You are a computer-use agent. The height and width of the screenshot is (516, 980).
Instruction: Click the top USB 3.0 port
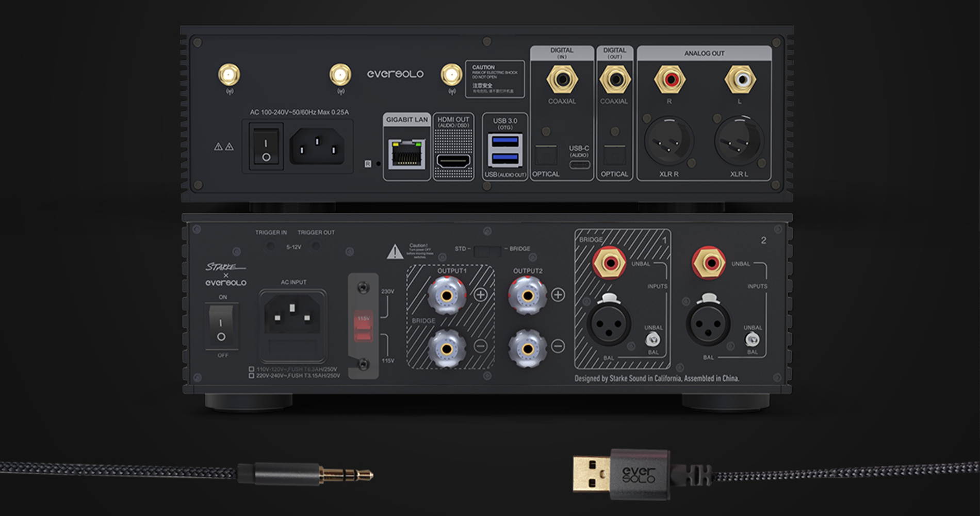[x=505, y=141]
